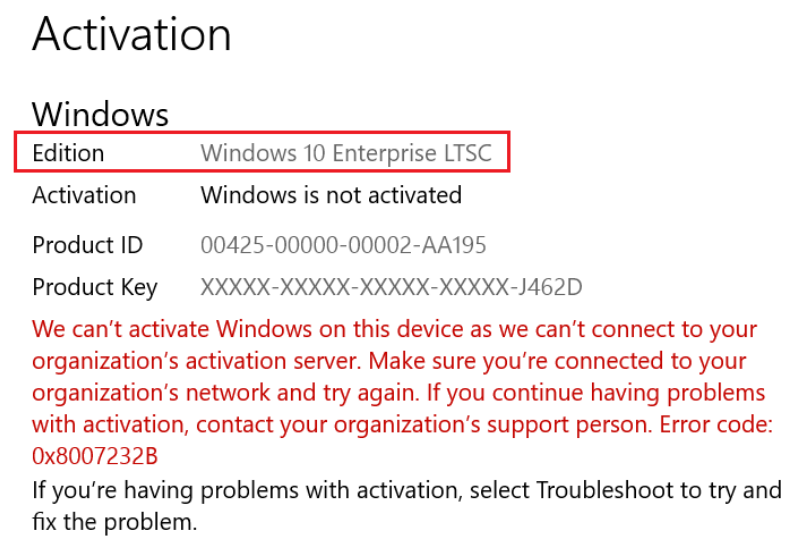Image resolution: width=805 pixels, height=557 pixels.
Task: Select the Product Key label
Action: (95, 287)
